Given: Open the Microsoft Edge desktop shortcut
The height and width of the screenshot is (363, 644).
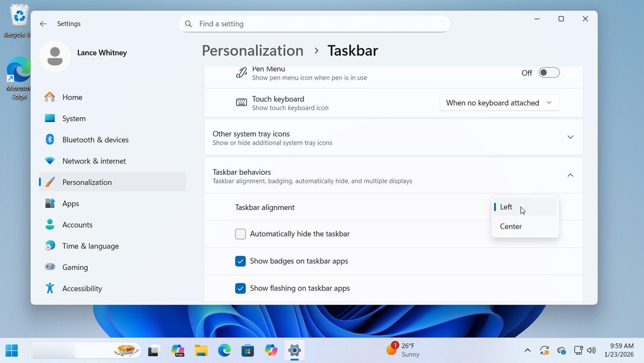Looking at the screenshot, I should pyautogui.click(x=18, y=78).
